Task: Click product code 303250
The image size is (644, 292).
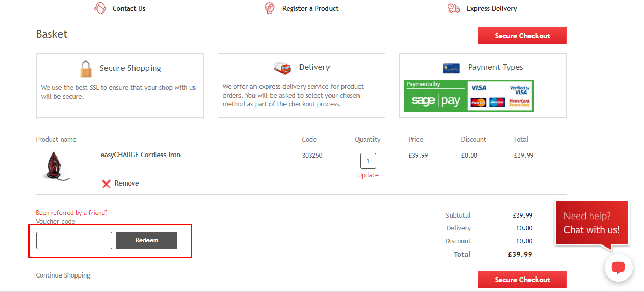Action: pyautogui.click(x=312, y=155)
